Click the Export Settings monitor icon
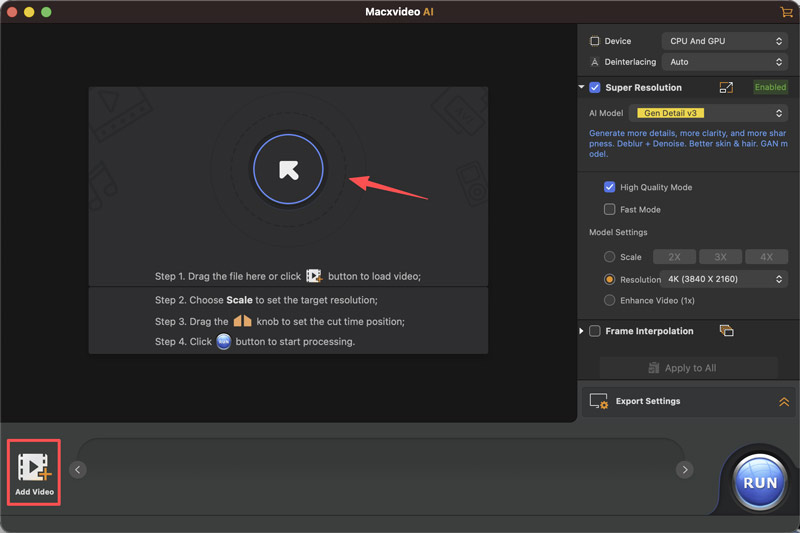 click(598, 401)
